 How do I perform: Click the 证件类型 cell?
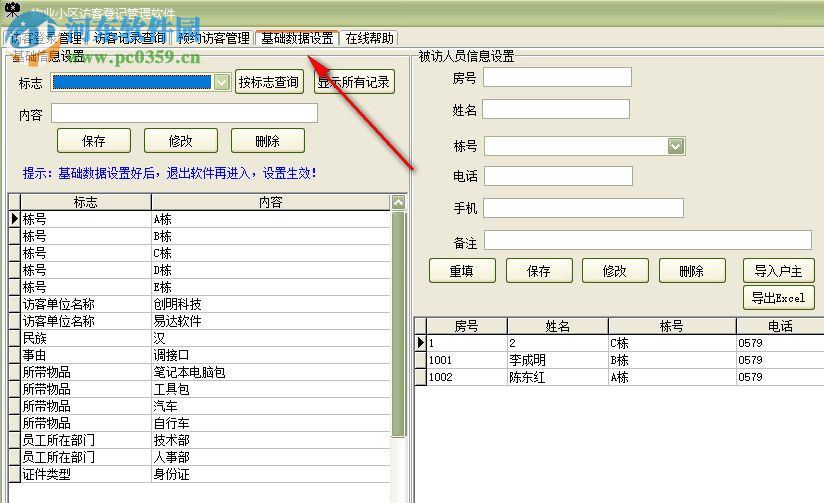click(x=86, y=474)
